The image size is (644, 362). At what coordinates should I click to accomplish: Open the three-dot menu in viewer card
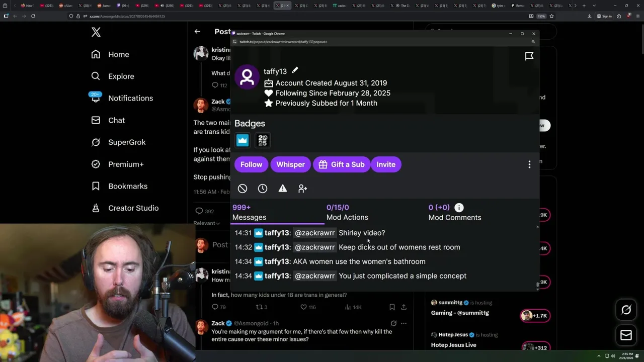click(529, 164)
